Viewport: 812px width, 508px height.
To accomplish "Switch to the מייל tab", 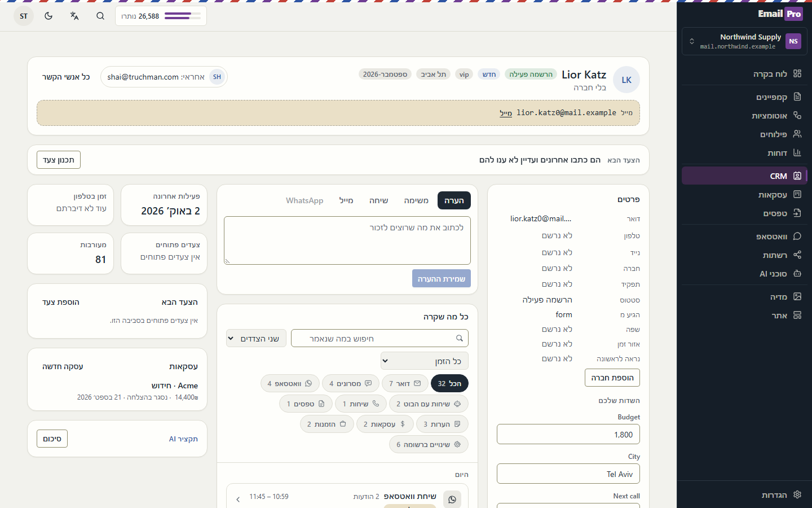I will coord(346,200).
